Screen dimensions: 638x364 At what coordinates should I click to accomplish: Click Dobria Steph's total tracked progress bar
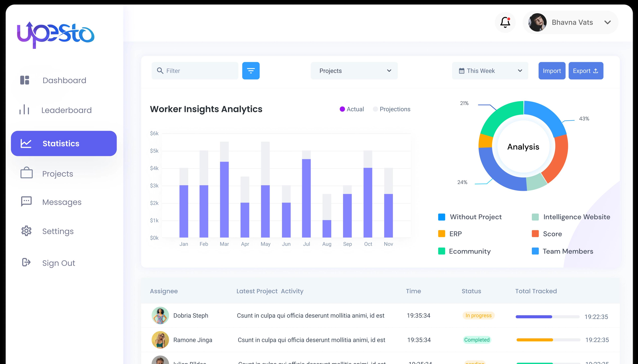(547, 317)
